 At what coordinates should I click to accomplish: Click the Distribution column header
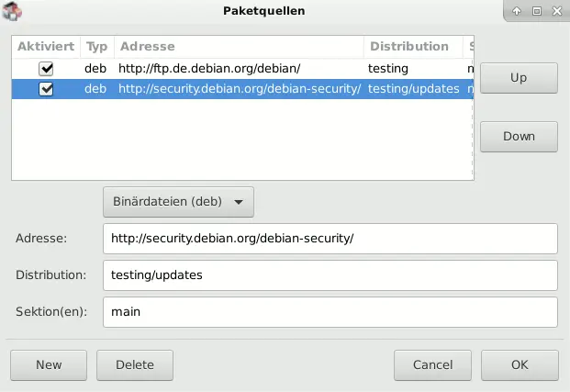pyautogui.click(x=408, y=46)
